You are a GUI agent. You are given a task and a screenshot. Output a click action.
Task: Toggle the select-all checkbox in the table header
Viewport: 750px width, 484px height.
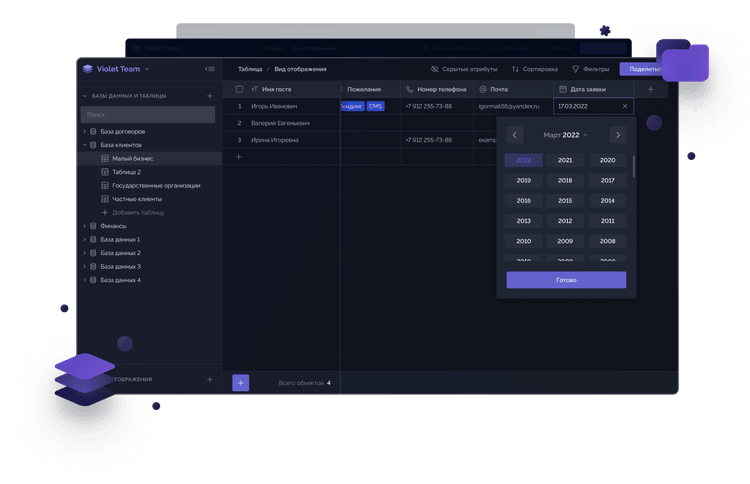(x=239, y=89)
